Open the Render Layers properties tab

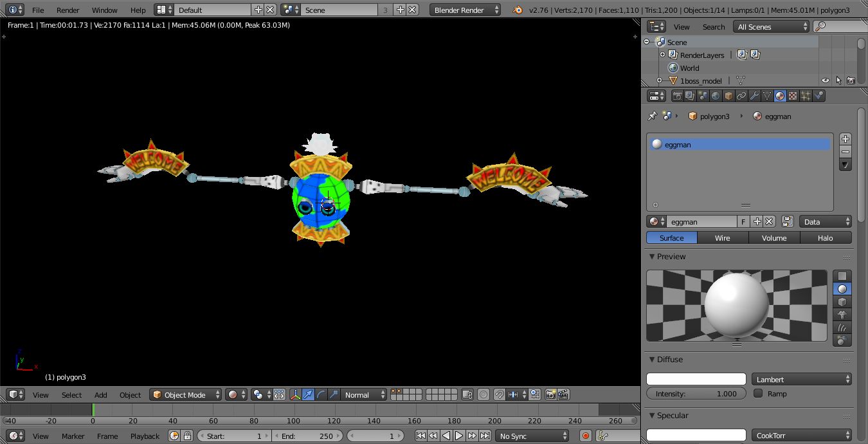coord(690,96)
